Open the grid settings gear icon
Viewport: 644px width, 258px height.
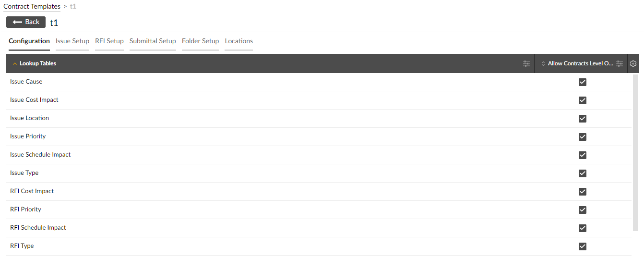633,63
